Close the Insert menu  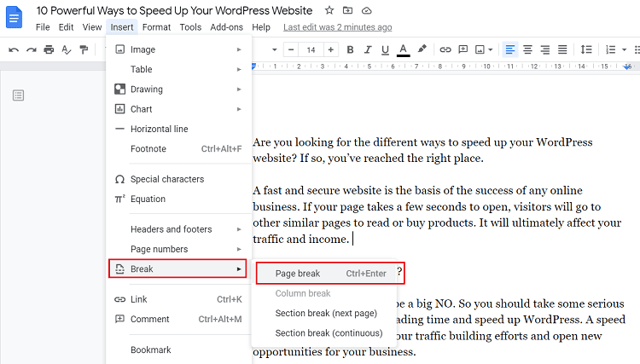coord(122,27)
